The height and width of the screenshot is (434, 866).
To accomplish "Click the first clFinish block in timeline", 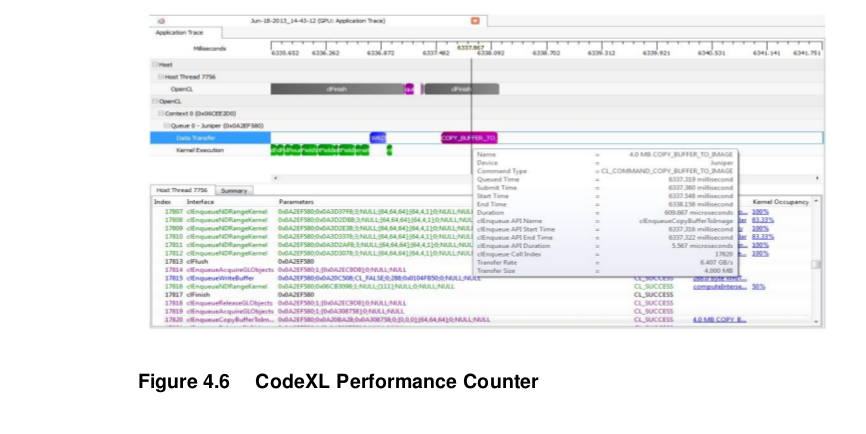I will coord(337,89).
